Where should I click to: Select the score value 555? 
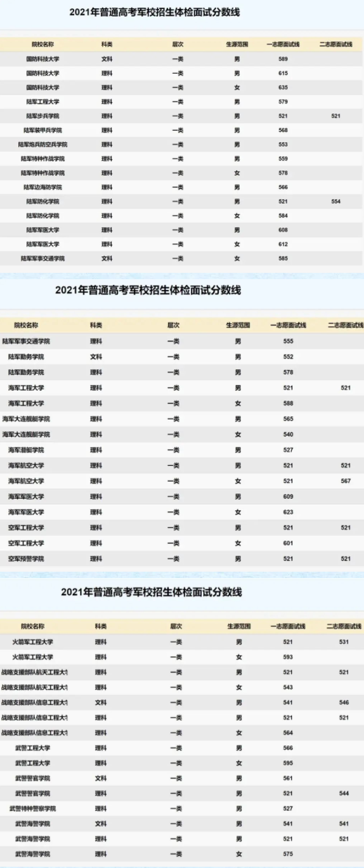[289, 341]
